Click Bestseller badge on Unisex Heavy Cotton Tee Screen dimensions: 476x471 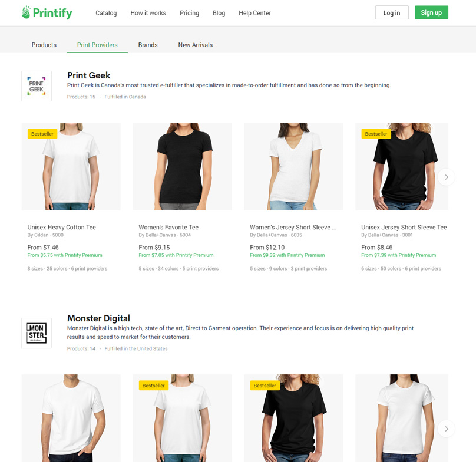coord(42,134)
